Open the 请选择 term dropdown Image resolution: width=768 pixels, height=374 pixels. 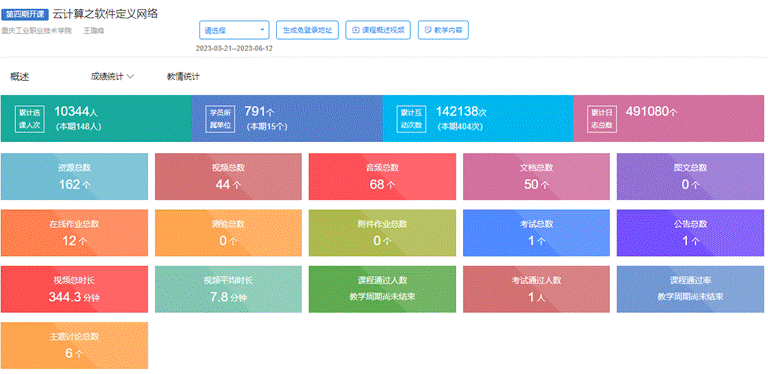pyautogui.click(x=234, y=30)
